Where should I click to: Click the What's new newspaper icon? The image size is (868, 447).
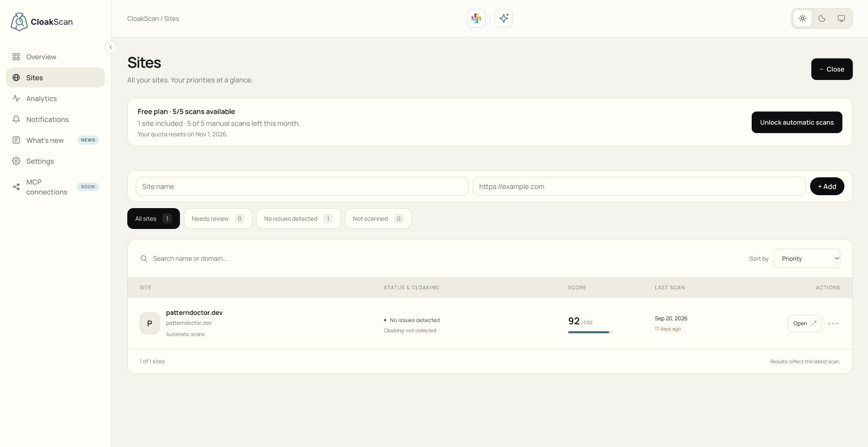[x=16, y=140]
